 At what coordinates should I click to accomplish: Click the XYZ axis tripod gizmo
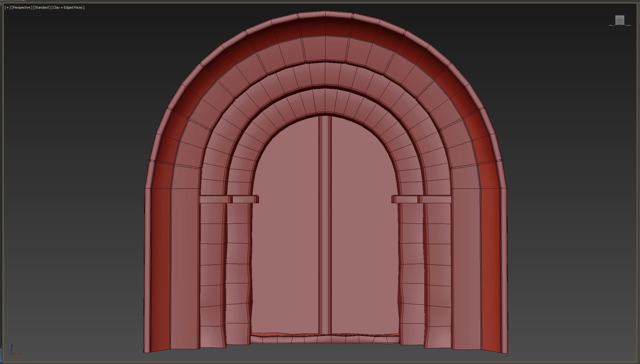[x=15, y=350]
